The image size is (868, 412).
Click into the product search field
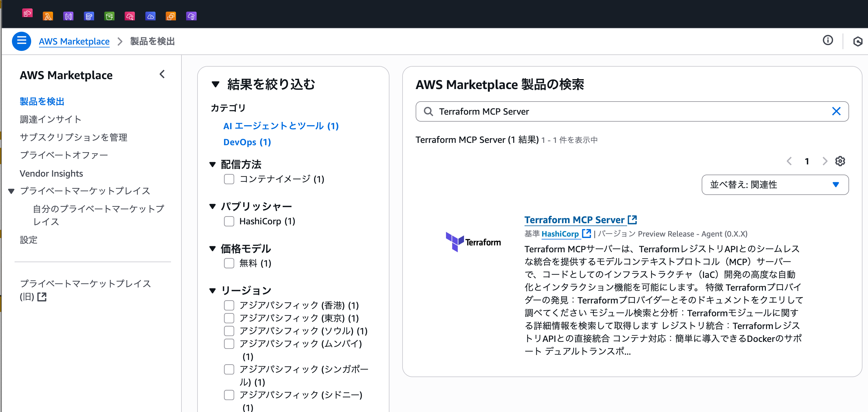pyautogui.click(x=632, y=111)
